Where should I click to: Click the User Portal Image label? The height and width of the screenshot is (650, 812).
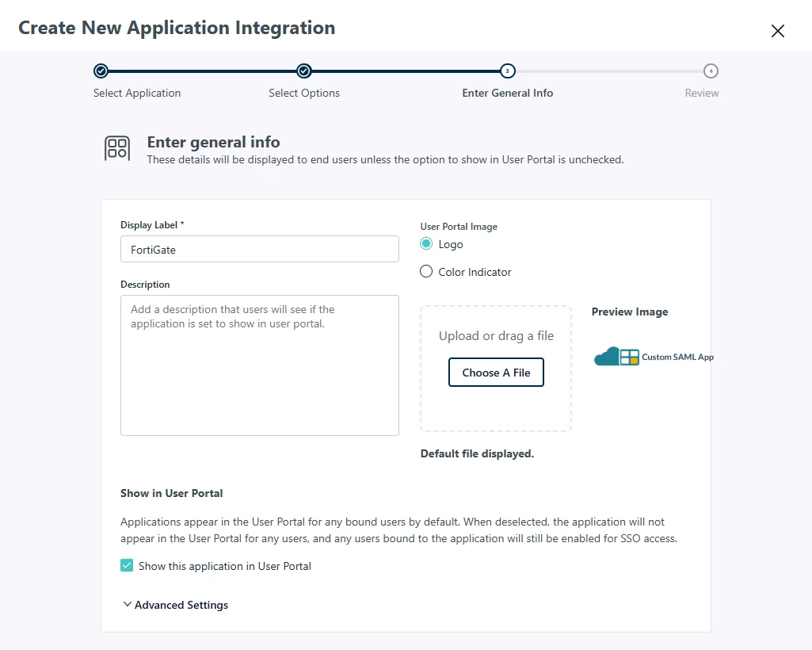pos(459,227)
